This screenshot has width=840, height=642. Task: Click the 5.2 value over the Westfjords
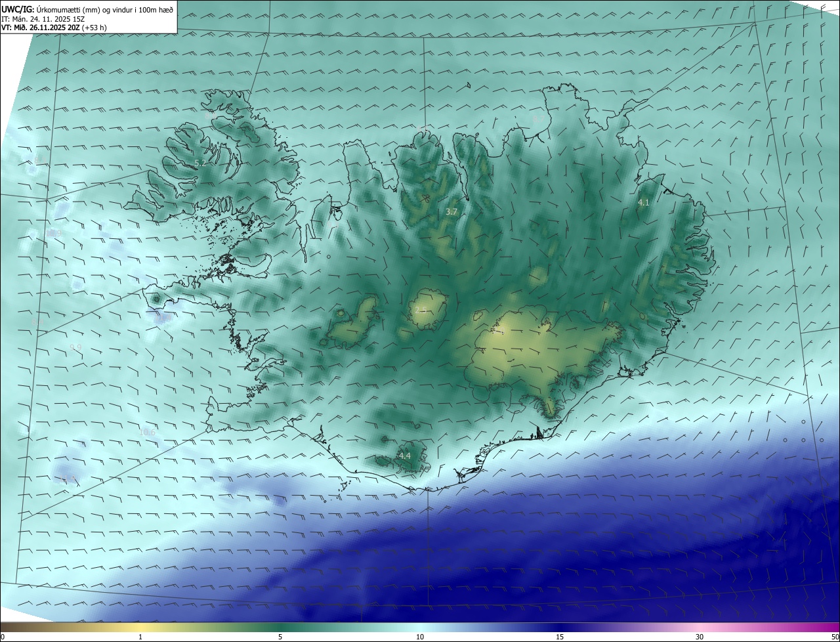[201, 162]
